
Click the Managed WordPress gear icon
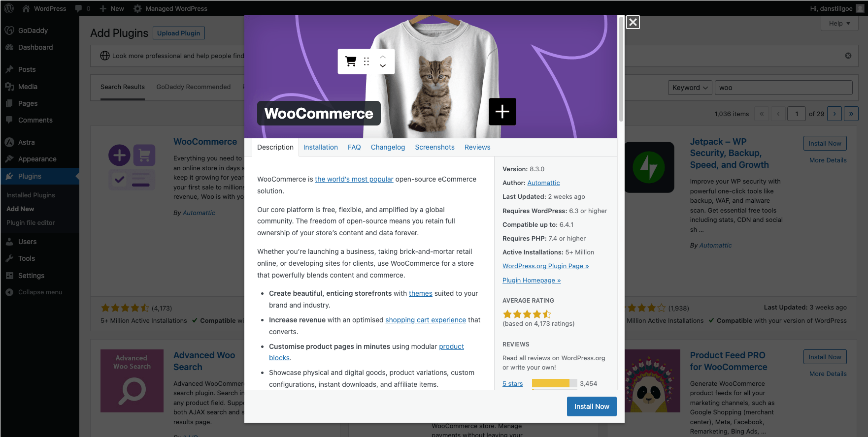click(137, 8)
